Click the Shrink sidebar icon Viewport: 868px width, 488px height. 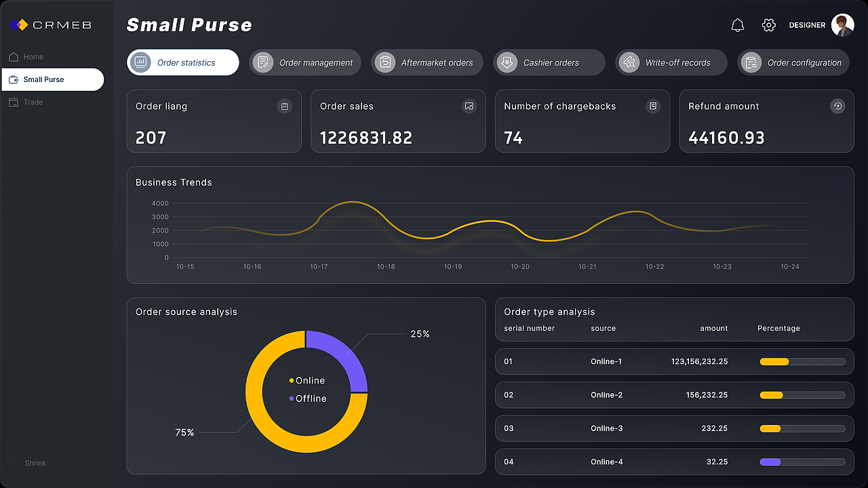click(x=15, y=464)
